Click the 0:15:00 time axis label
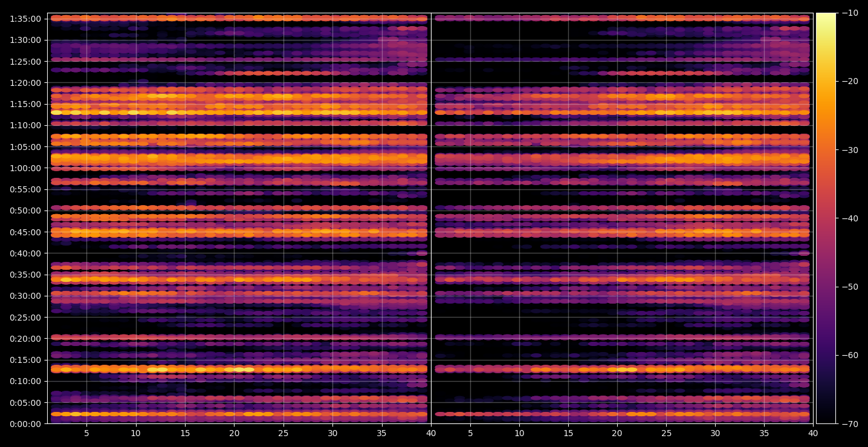The image size is (868, 447). [25, 360]
